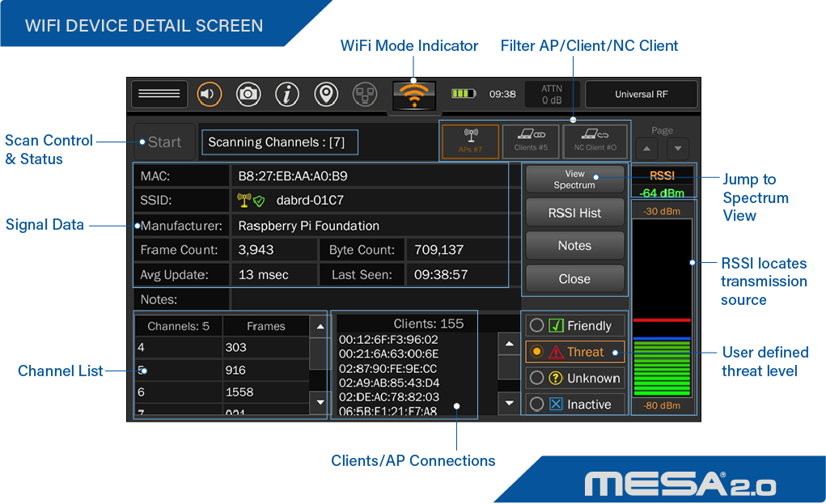Screen dimensions: 826x504
Task: Select the Friendly radio button
Action: click(536, 326)
